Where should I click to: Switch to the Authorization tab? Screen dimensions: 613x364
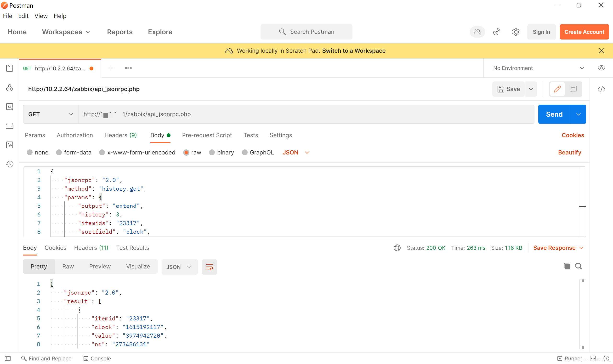point(75,135)
